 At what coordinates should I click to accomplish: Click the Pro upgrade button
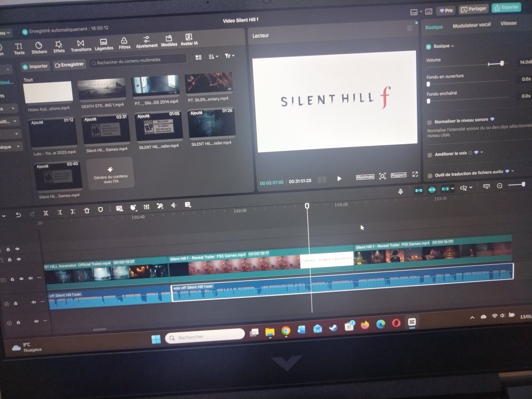tap(446, 10)
